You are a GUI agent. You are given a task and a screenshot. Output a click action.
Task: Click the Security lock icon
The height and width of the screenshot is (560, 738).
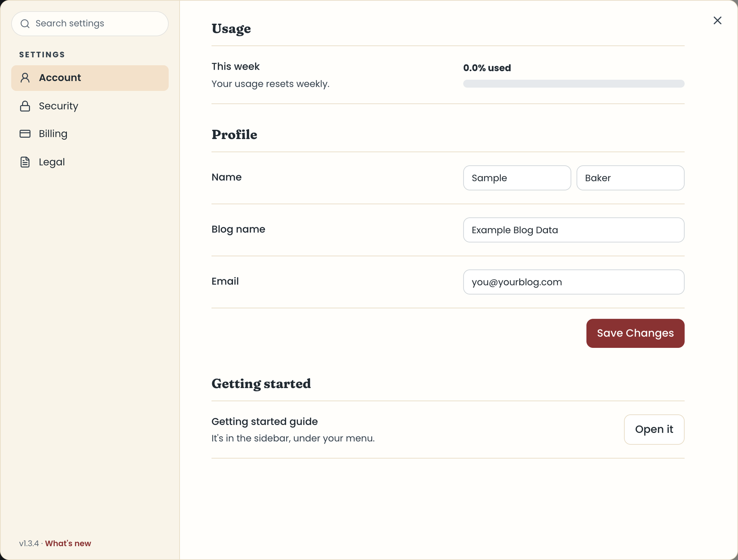25,106
